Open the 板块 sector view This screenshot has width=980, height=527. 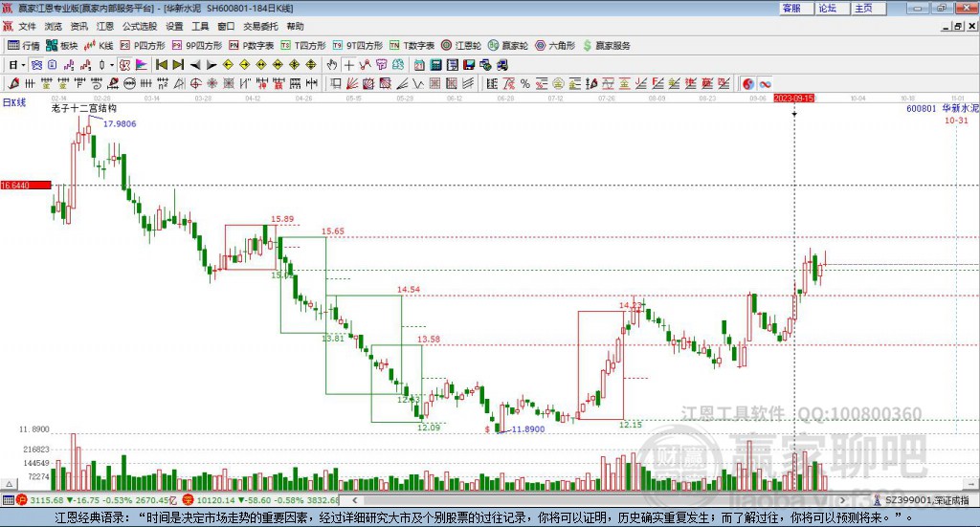click(x=61, y=46)
